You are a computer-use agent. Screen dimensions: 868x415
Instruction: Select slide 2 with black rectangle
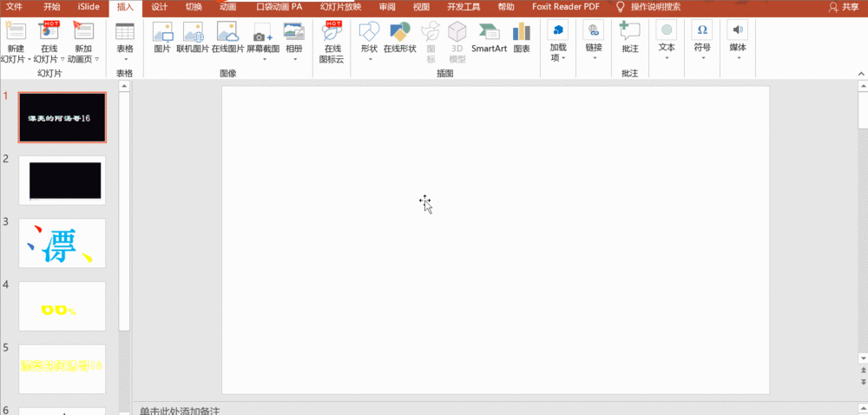[x=62, y=181]
